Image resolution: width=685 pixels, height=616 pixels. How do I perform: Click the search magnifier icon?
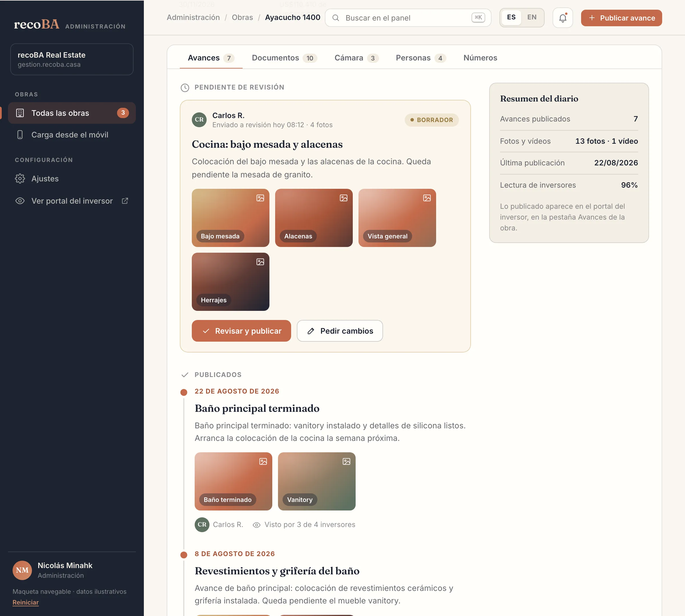(x=335, y=18)
